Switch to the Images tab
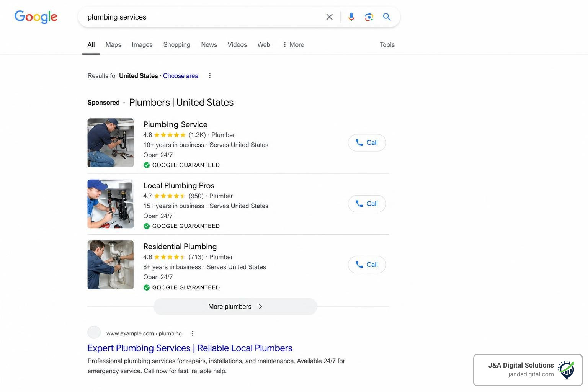 tap(142, 45)
